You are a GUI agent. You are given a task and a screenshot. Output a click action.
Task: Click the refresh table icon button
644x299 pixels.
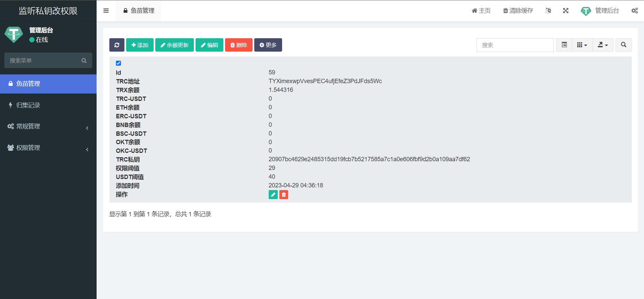click(117, 45)
